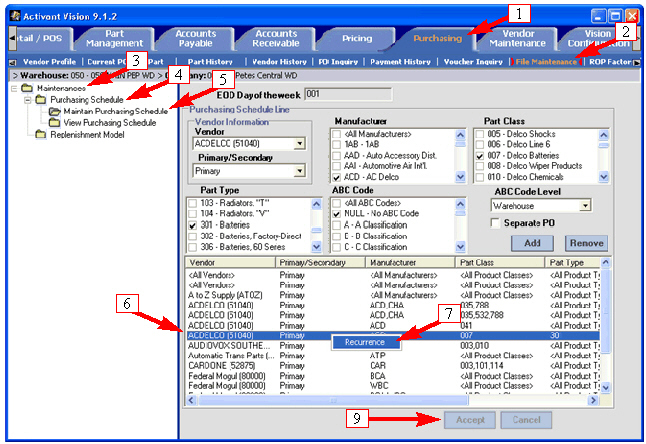Select View Purchasing Schedule tree item
This screenshot has width=646, height=444.
pos(110,123)
